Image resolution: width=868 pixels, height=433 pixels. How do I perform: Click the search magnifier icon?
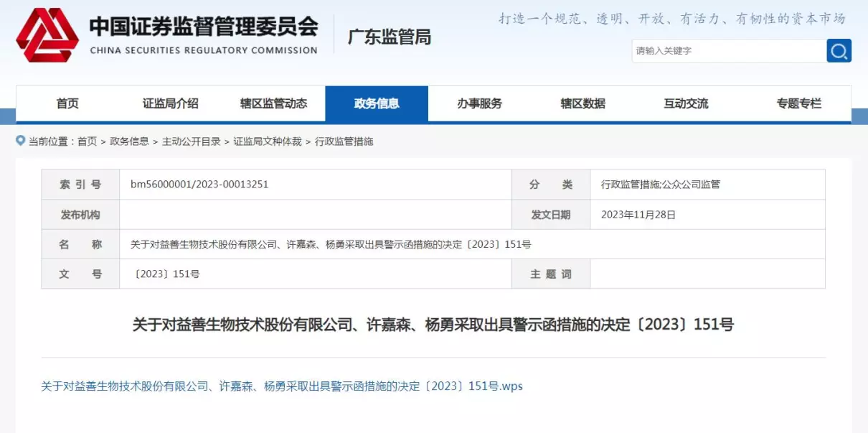(838, 51)
